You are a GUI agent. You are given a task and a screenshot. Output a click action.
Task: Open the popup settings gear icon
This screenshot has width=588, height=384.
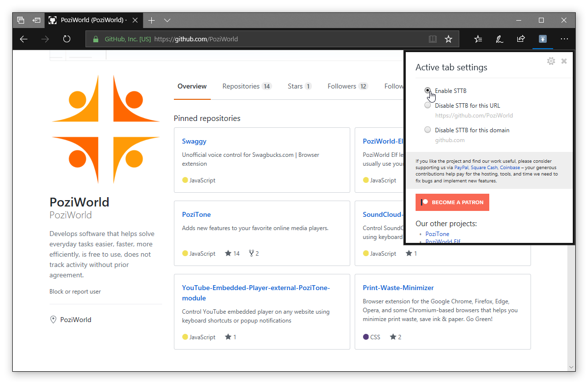[551, 61]
